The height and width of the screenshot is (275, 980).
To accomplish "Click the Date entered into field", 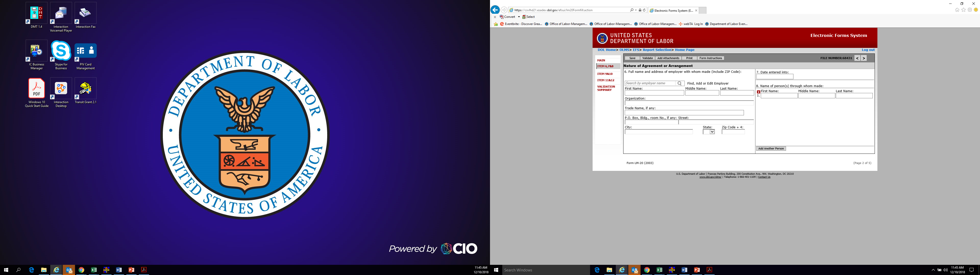I will (775, 77).
